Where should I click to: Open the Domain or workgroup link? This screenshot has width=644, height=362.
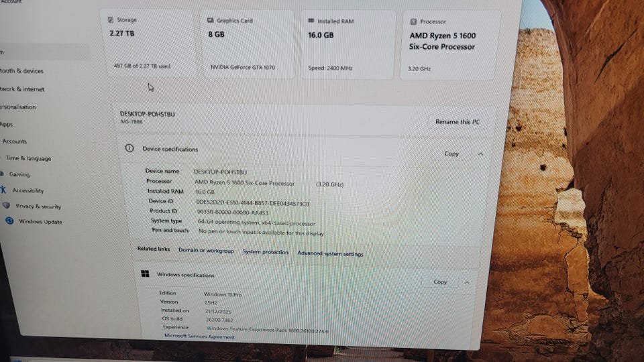pos(206,250)
